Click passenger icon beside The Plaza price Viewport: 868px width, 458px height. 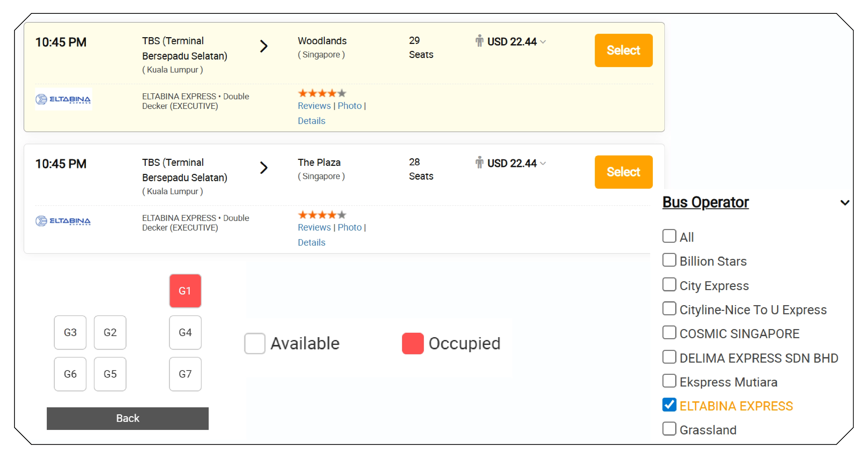(x=479, y=163)
